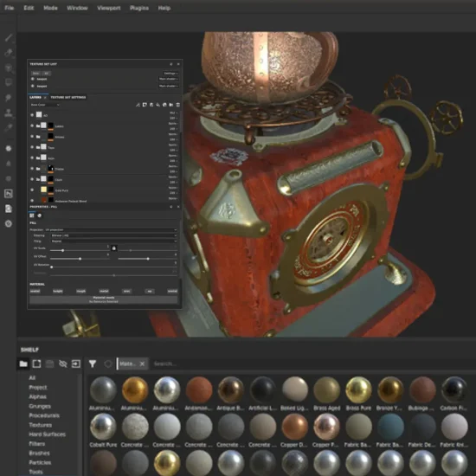This screenshot has height=476, width=476.
Task: Open the Settings dropdown in Texture Set List
Action: click(x=170, y=74)
